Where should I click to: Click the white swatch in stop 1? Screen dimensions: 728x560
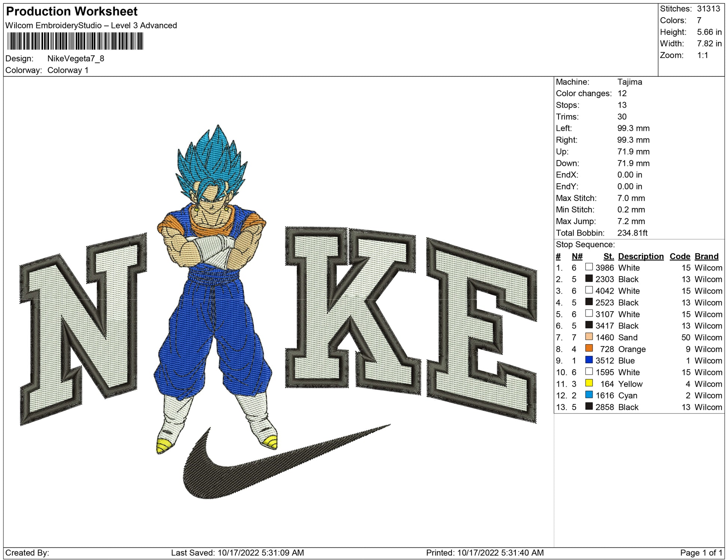coord(589,267)
